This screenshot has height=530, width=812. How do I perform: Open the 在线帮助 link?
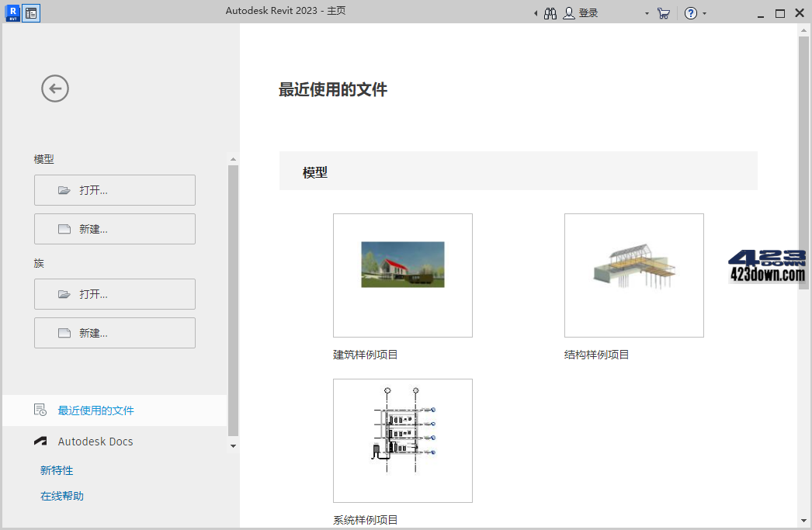point(62,496)
